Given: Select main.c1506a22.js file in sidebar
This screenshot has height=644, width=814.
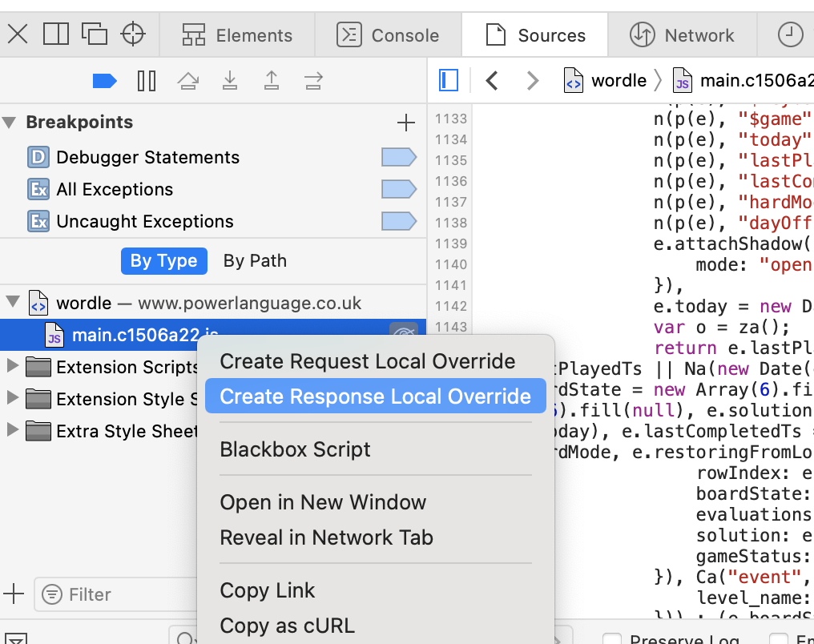Looking at the screenshot, I should (213, 336).
